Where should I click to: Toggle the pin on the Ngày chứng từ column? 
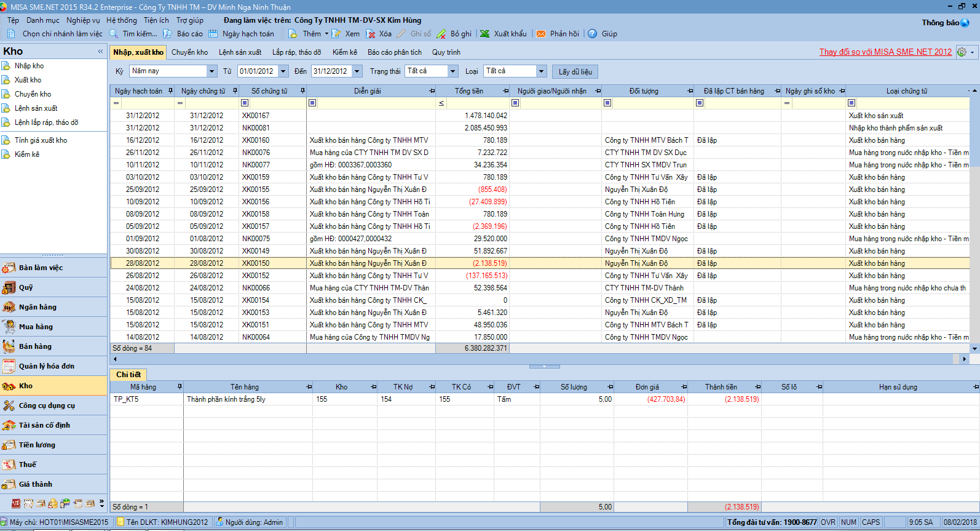(x=235, y=91)
